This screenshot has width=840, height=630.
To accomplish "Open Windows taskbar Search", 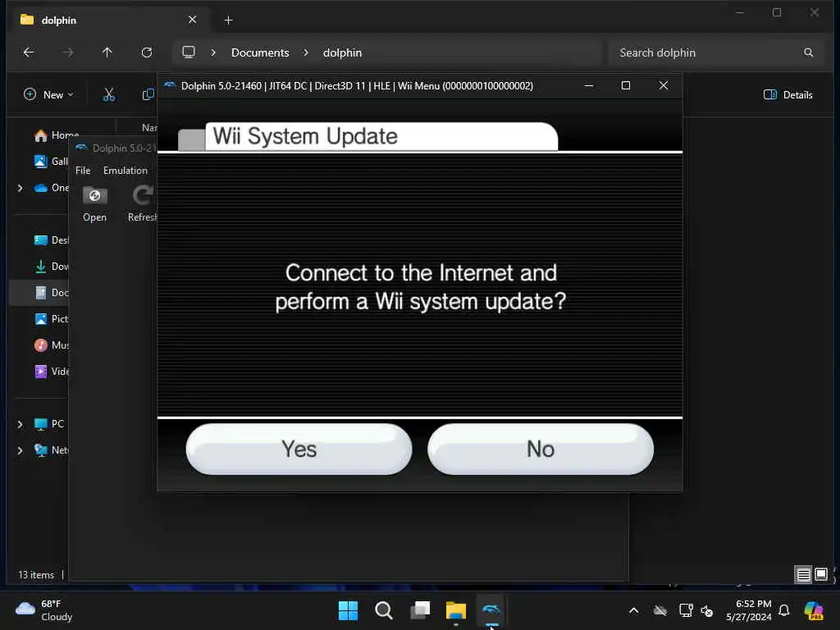I will pos(384,610).
